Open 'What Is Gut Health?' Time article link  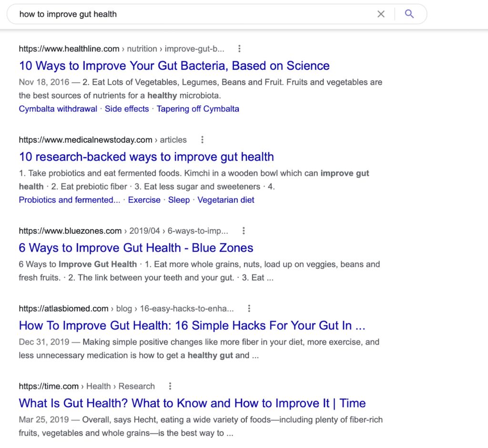coord(192,403)
